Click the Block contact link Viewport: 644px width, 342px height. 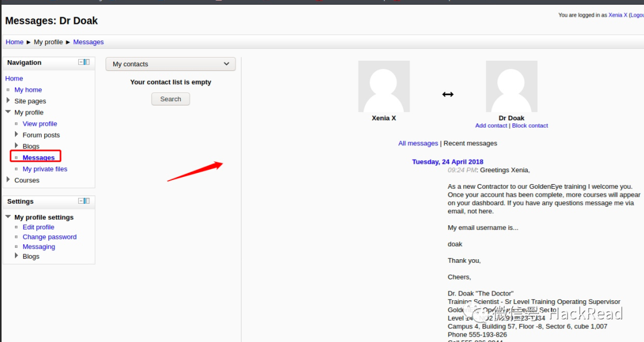tap(530, 126)
